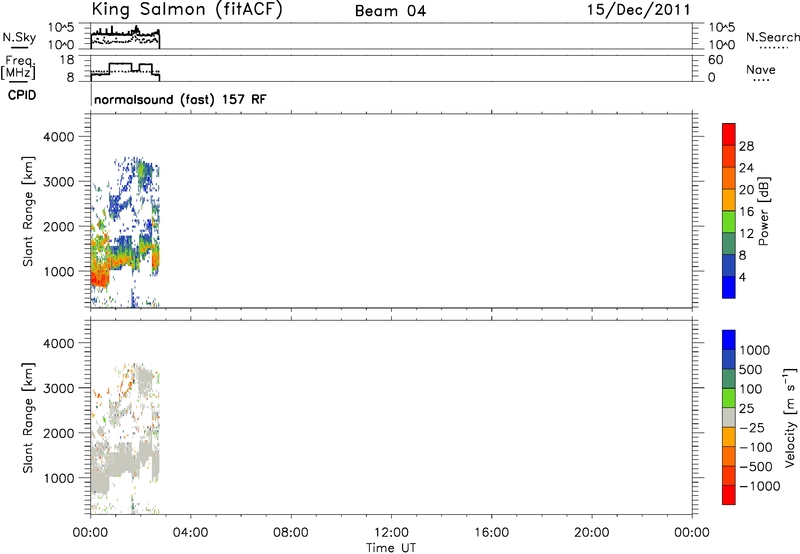Click the 'Freq. [MHz]' axis label
800x554 pixels.
[x=18, y=67]
